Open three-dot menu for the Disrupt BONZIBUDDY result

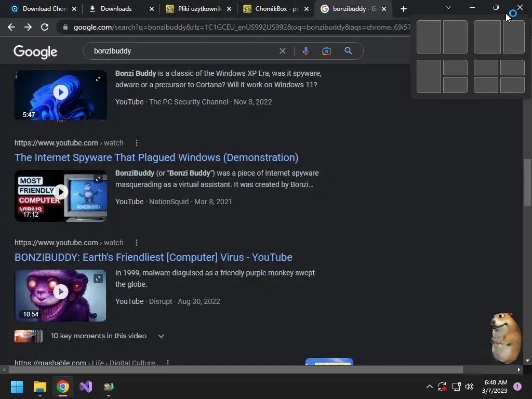[x=137, y=243]
